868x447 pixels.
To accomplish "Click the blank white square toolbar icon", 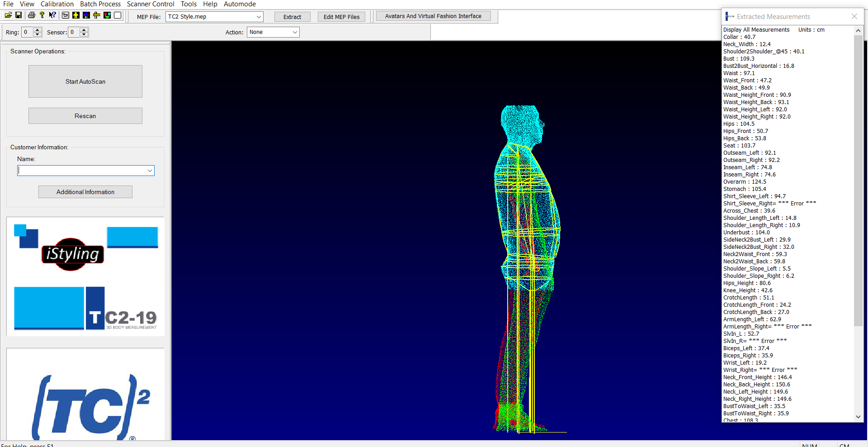I will 118,15.
